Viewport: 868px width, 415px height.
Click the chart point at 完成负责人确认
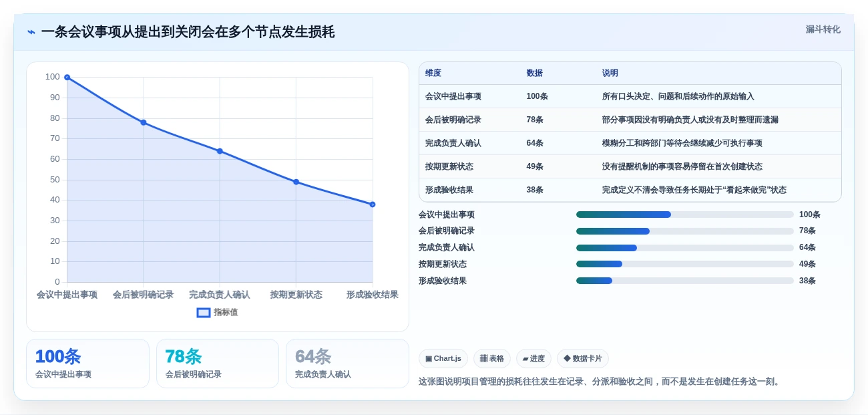coord(220,151)
